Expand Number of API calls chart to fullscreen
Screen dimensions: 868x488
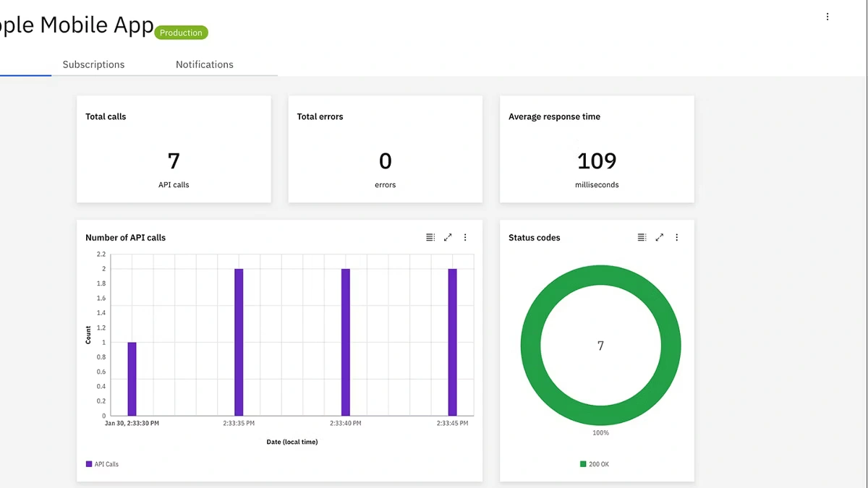coord(447,237)
